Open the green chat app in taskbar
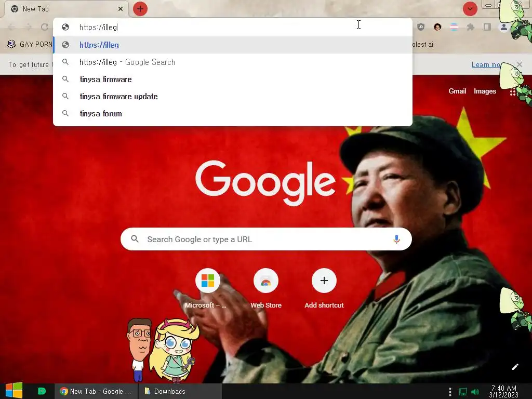The height and width of the screenshot is (399, 532). (x=42, y=391)
